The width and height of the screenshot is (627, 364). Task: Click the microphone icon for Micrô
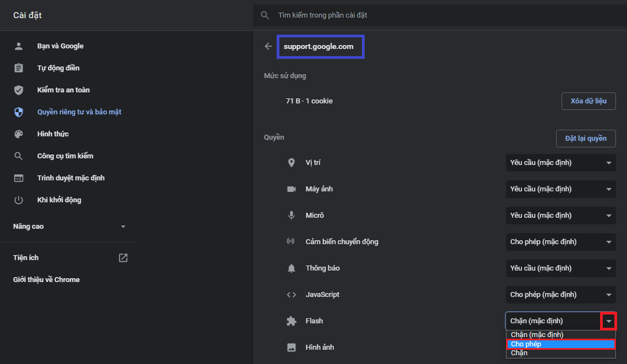(291, 216)
